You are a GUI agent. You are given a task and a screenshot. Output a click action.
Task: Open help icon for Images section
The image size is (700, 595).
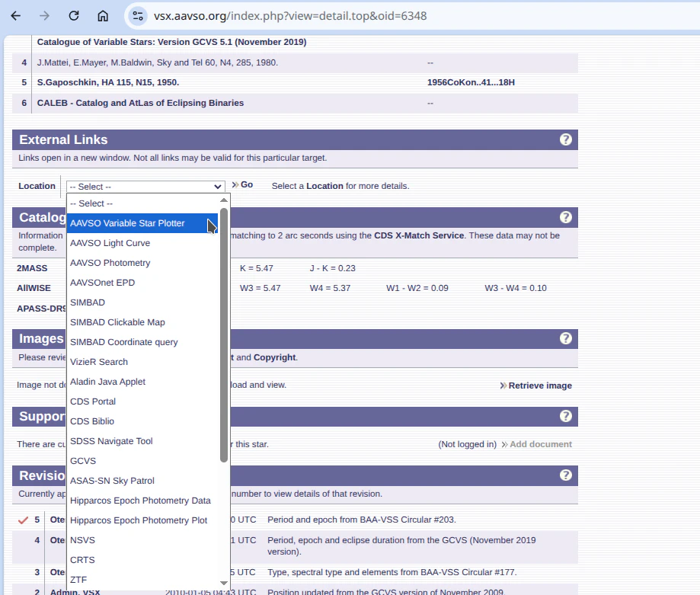point(566,338)
